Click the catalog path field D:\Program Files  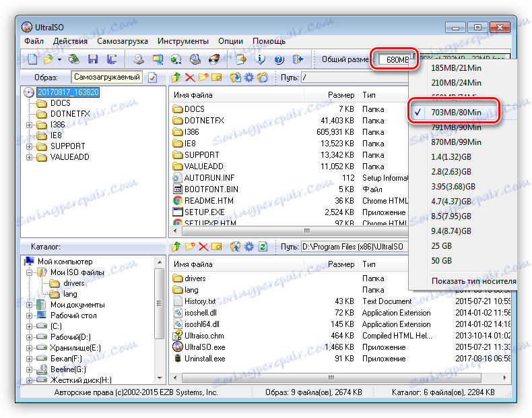tap(354, 247)
